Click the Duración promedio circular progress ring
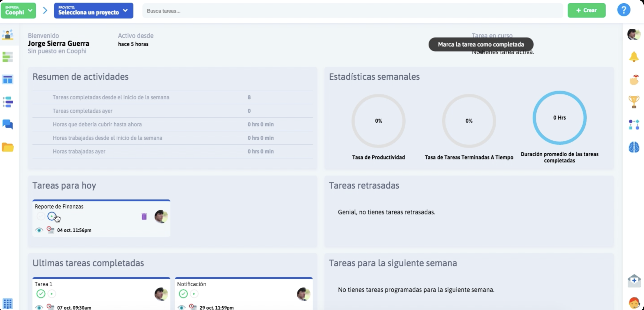Image resolution: width=644 pixels, height=310 pixels. coord(560,117)
